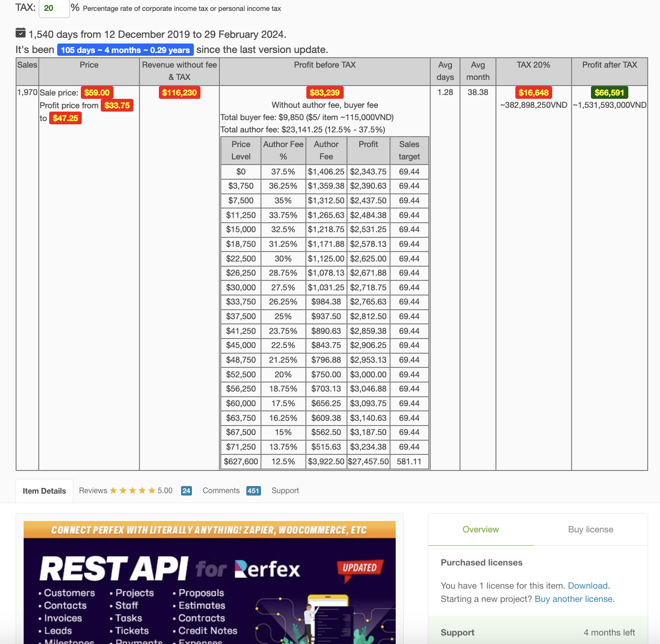The height and width of the screenshot is (644, 660).
Task: Click the Avg month value 38.38
Action: (x=478, y=92)
